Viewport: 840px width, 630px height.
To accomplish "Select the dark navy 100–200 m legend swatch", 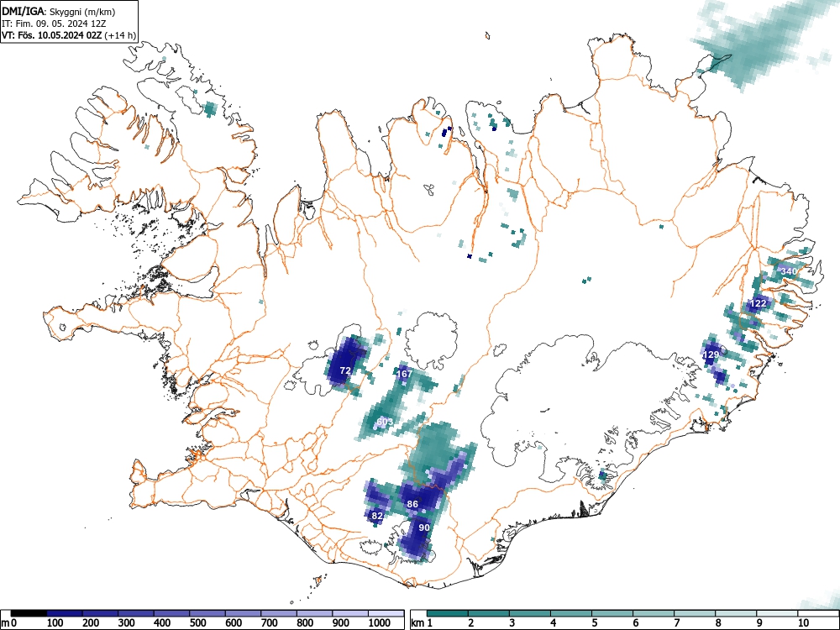I will [65, 613].
